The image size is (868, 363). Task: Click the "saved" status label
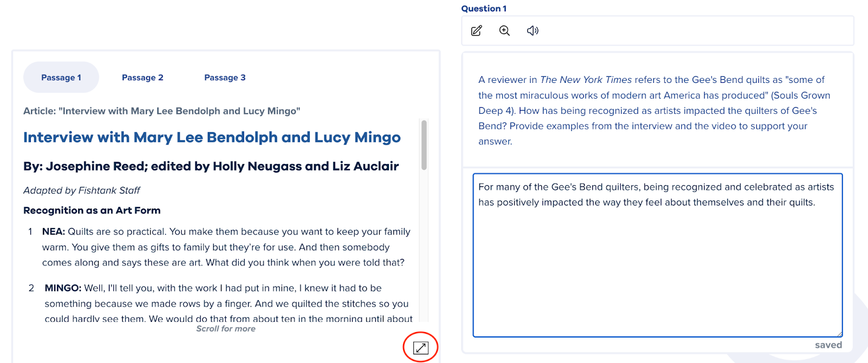(828, 345)
